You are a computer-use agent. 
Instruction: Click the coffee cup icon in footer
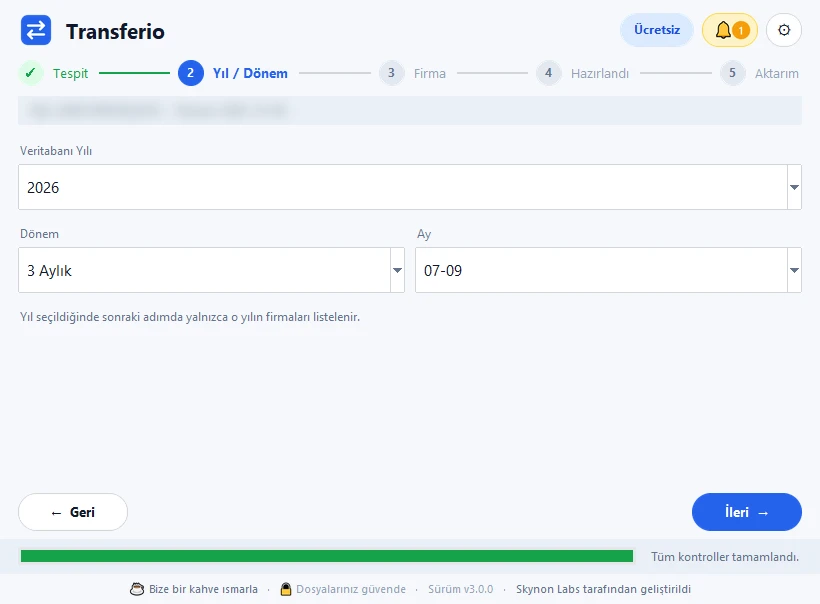click(137, 589)
